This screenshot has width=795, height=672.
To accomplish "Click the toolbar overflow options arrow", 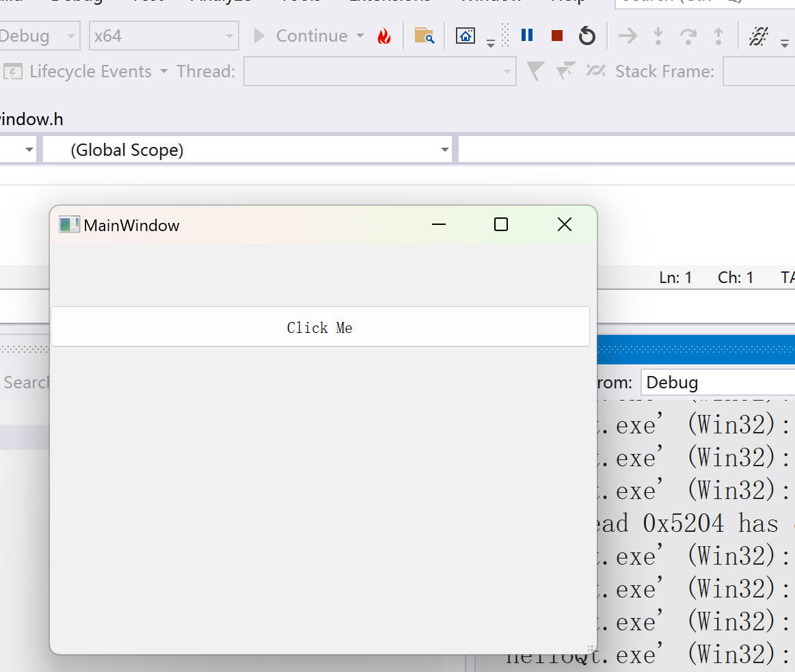I will pos(490,44).
